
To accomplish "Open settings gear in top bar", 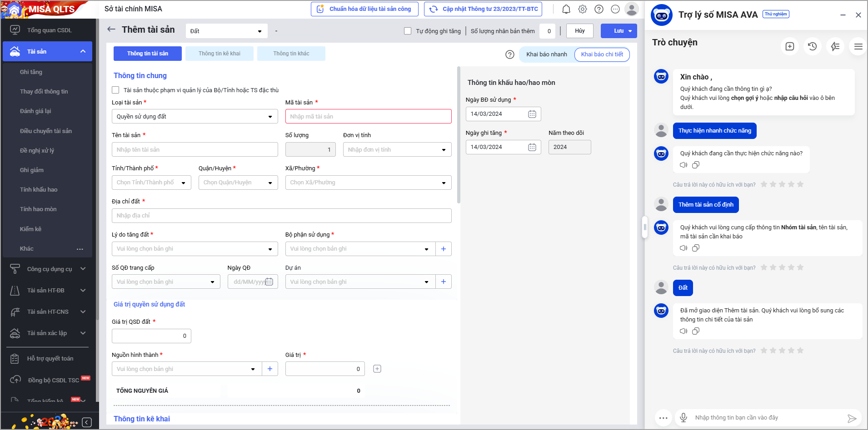I will coord(583,9).
